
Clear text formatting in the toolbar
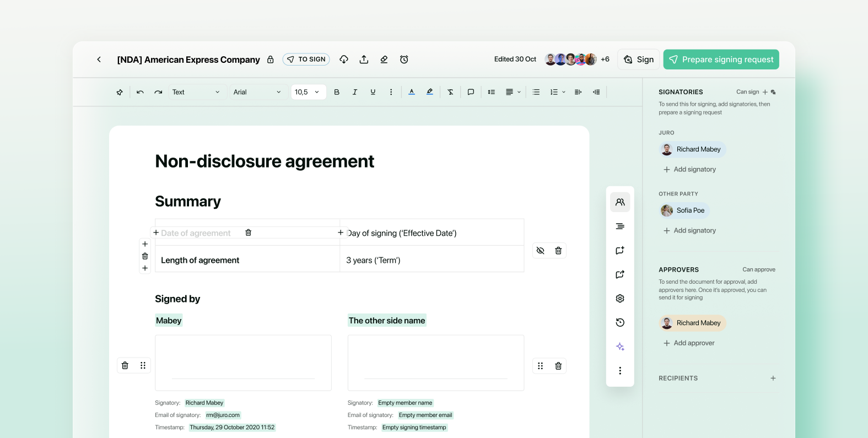pyautogui.click(x=450, y=92)
